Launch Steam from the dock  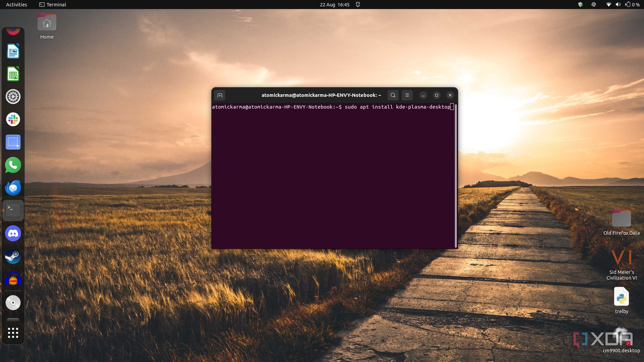pyautogui.click(x=13, y=256)
